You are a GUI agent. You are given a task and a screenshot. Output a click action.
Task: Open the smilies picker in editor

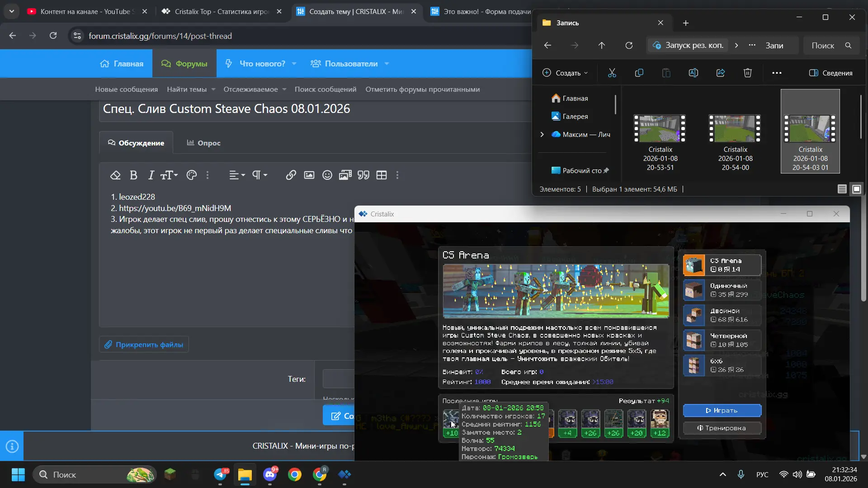click(327, 175)
